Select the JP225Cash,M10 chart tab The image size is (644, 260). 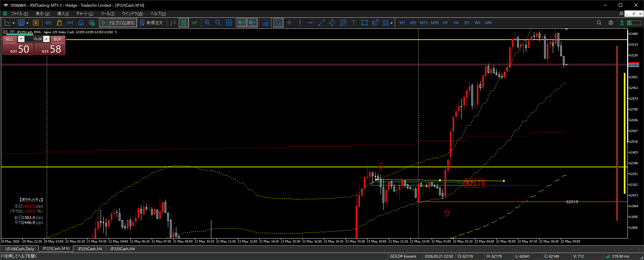pos(56,249)
